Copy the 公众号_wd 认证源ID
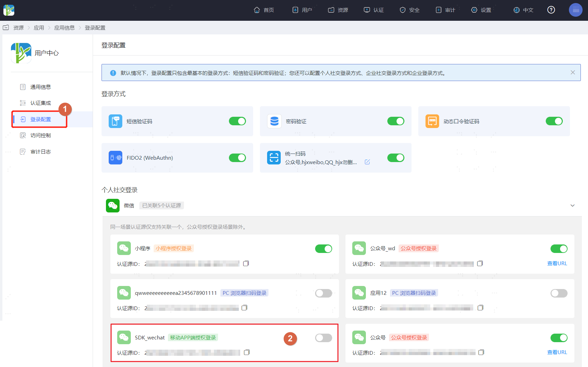The image size is (588, 367). click(480, 263)
